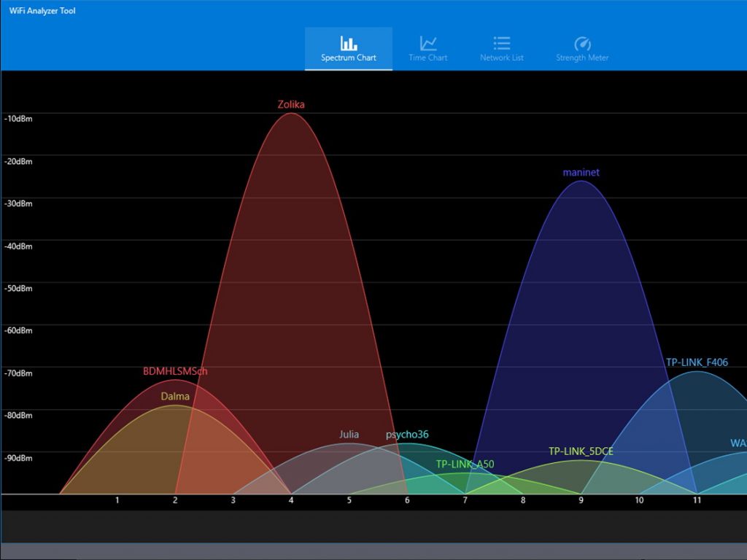Select the TP-LINK_A50 network label
Image resolution: width=747 pixels, height=560 pixels.
[x=465, y=464]
